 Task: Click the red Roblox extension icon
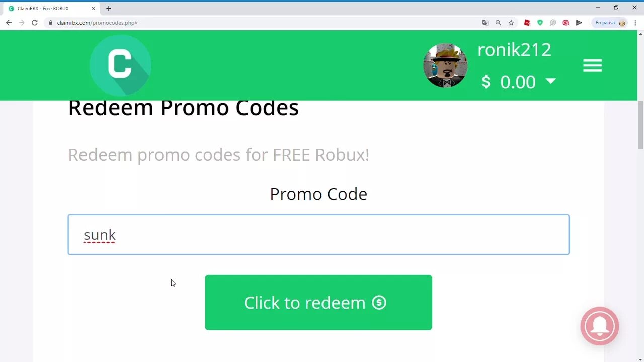tap(527, 23)
